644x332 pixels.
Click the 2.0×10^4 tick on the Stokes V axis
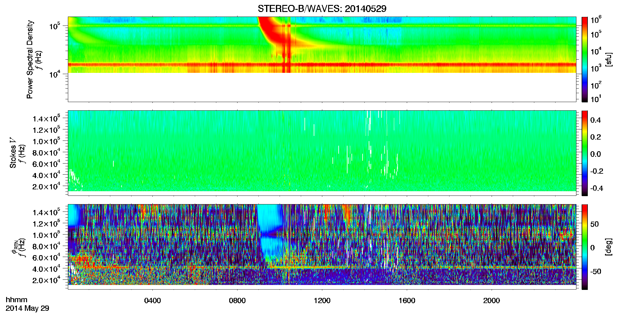46,186
